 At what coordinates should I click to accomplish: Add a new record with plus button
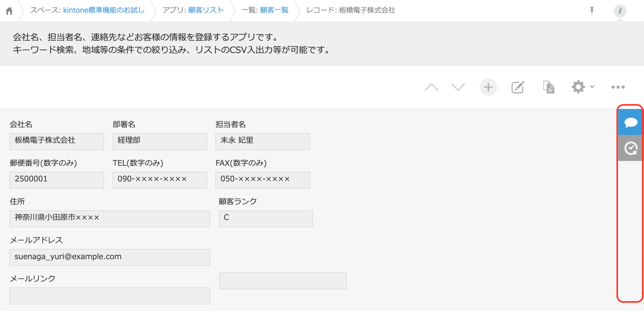pyautogui.click(x=488, y=87)
